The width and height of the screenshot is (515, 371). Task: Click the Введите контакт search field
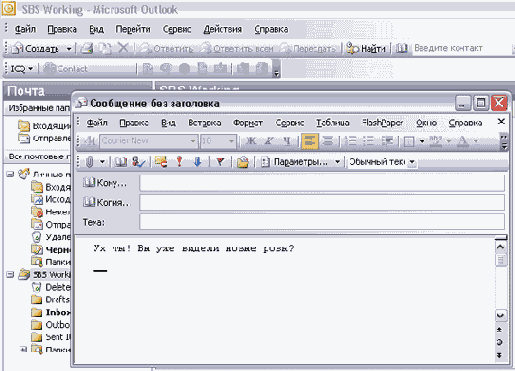coord(462,48)
